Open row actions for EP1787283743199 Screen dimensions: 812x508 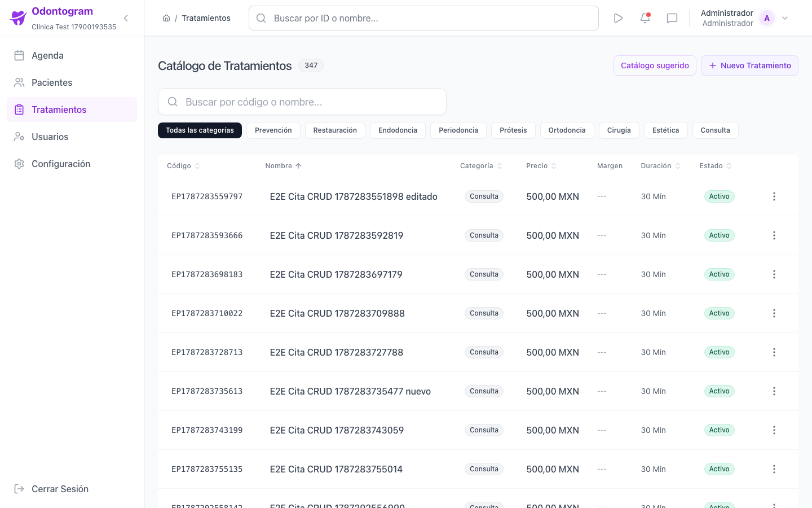[x=774, y=430]
